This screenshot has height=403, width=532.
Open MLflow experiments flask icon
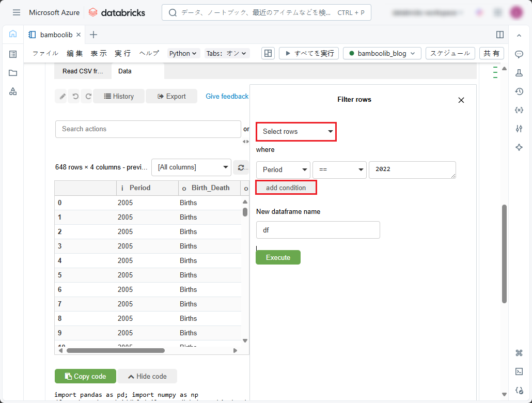tap(519, 73)
